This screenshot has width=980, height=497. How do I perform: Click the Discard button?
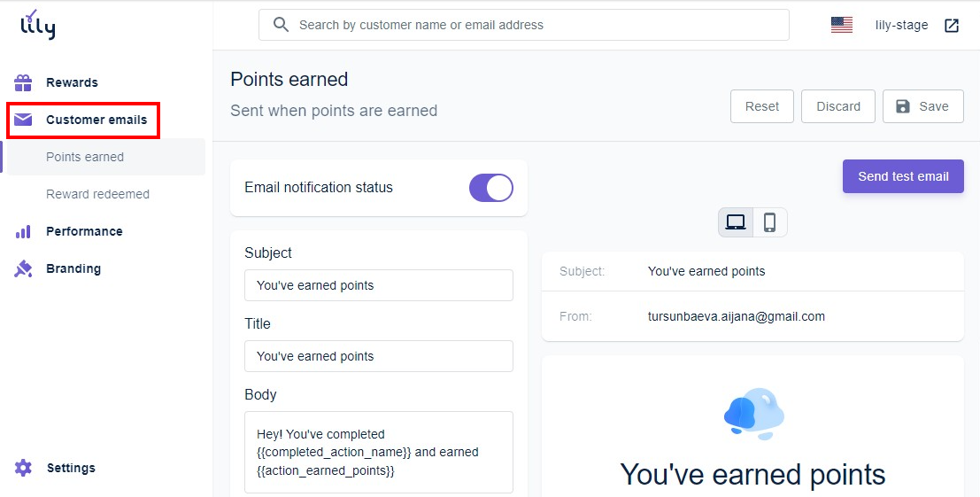click(837, 106)
